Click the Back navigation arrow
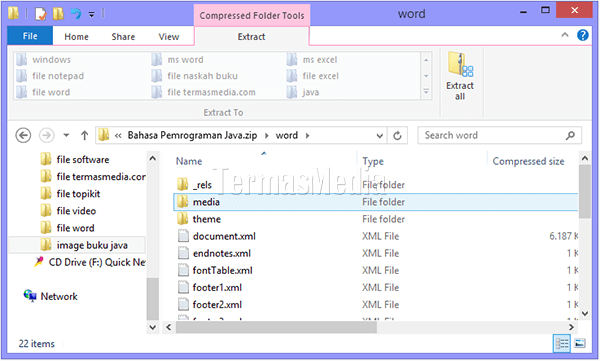600x361 pixels. 23,135
